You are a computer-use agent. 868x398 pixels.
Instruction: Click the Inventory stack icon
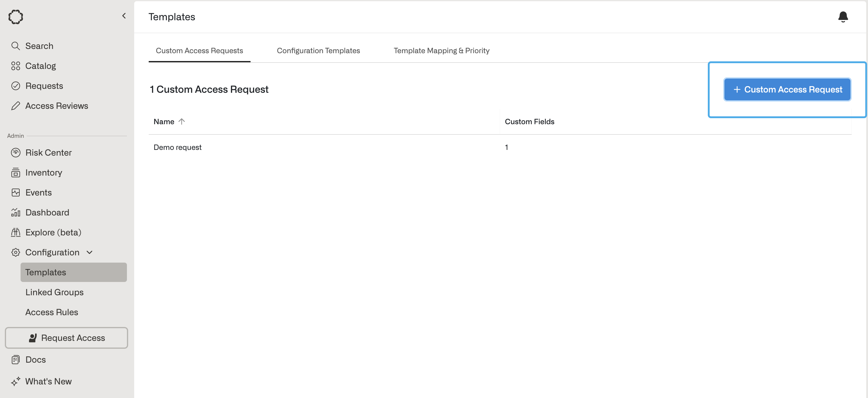(15, 173)
